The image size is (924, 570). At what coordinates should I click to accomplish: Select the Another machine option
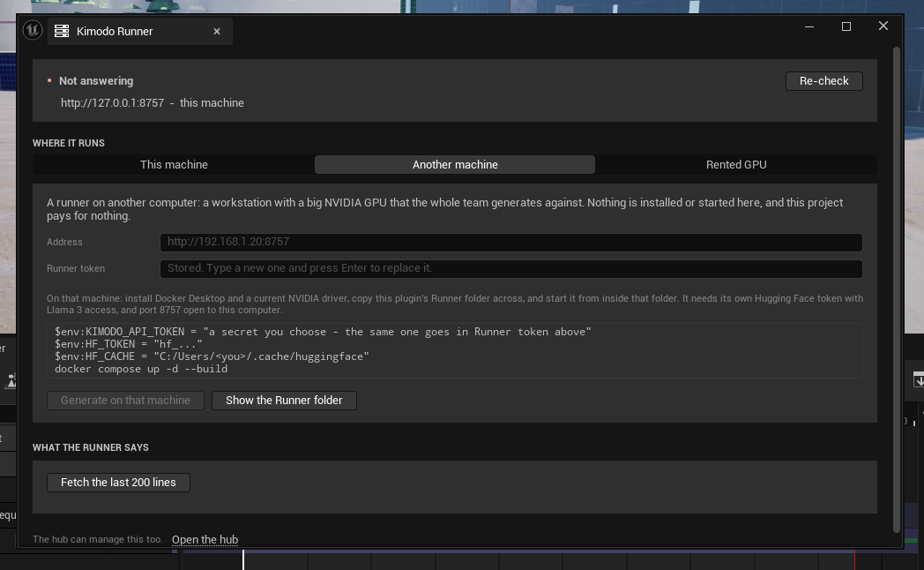455,164
